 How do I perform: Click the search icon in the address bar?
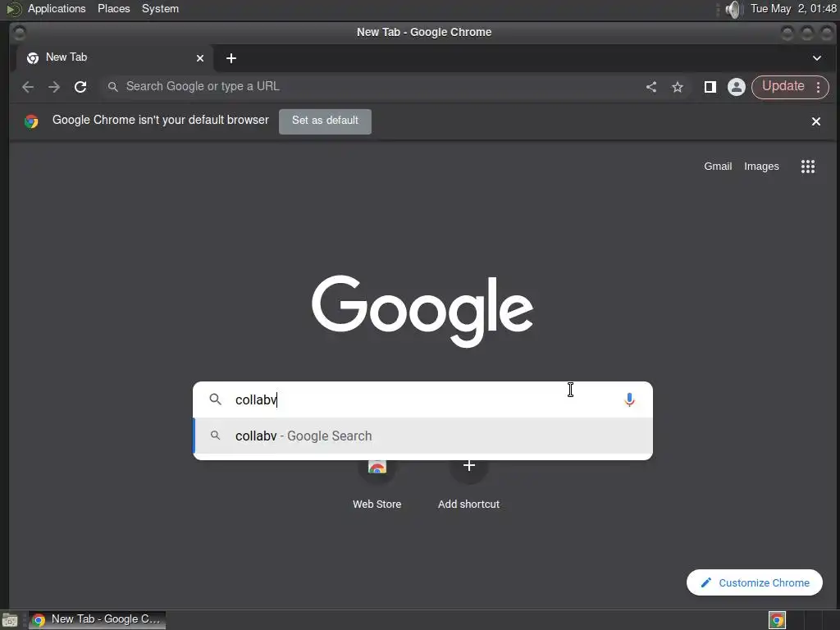coord(112,87)
